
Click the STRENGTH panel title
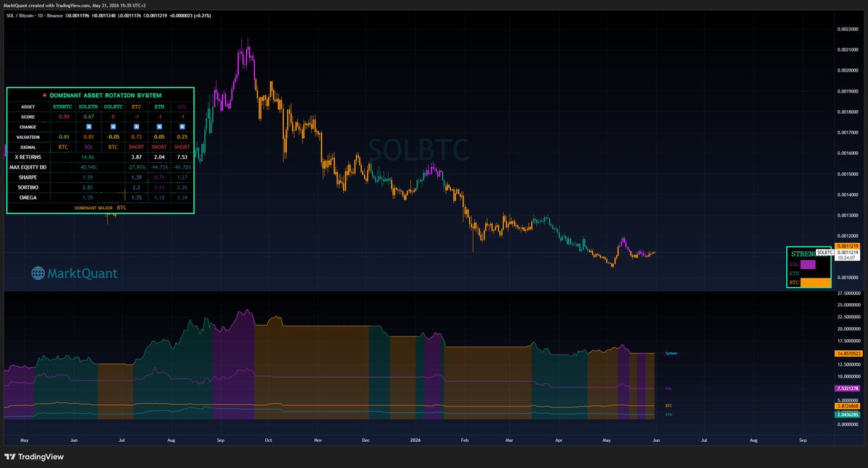click(x=804, y=254)
